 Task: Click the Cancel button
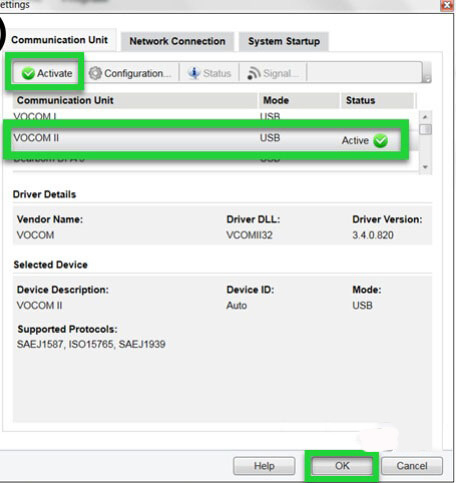pos(412,466)
